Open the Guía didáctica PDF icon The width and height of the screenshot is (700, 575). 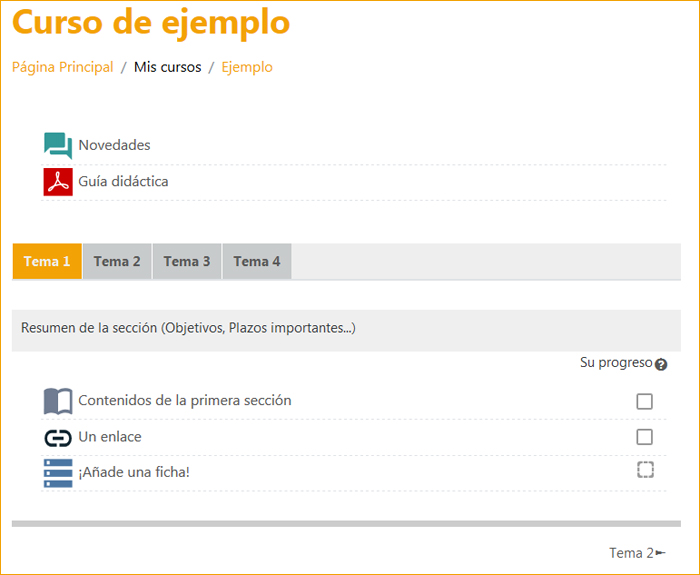point(58,182)
